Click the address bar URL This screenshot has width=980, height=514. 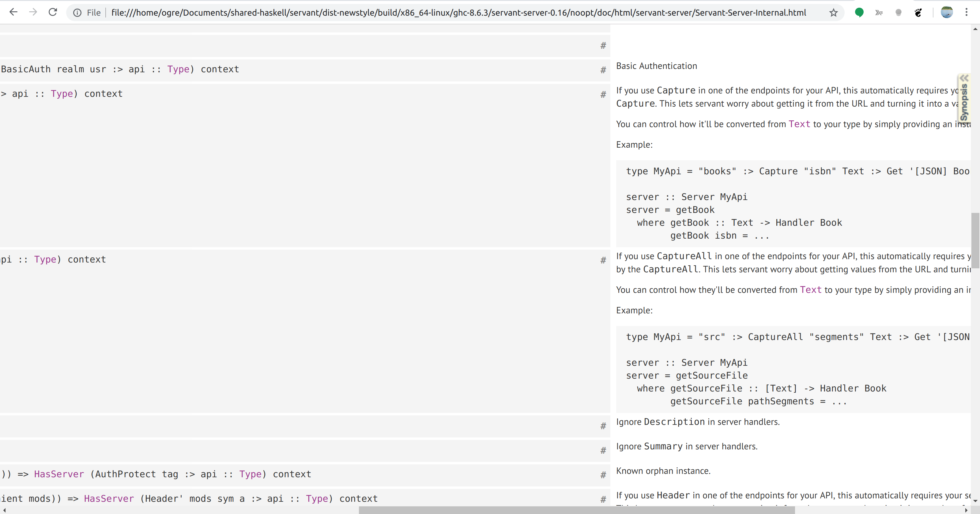458,13
